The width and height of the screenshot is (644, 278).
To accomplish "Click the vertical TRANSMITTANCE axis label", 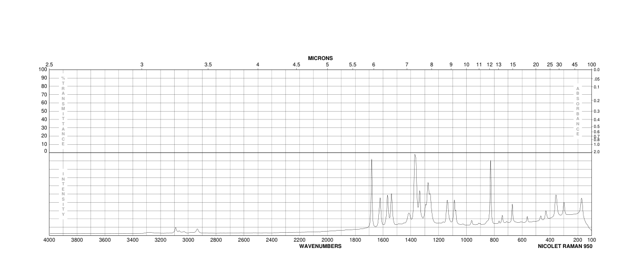I will pos(63,111).
